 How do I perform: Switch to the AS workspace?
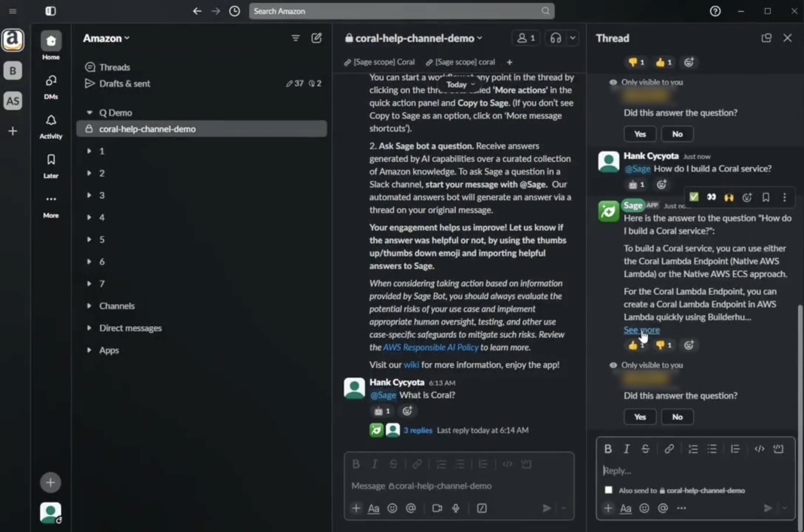pyautogui.click(x=13, y=101)
